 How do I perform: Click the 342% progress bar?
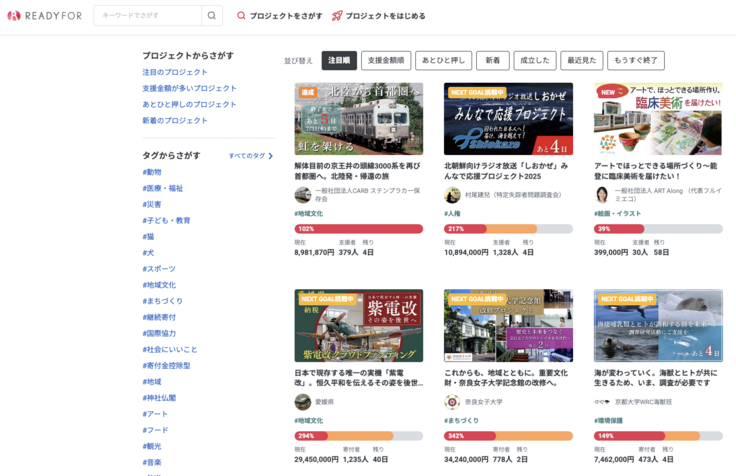[x=508, y=435]
